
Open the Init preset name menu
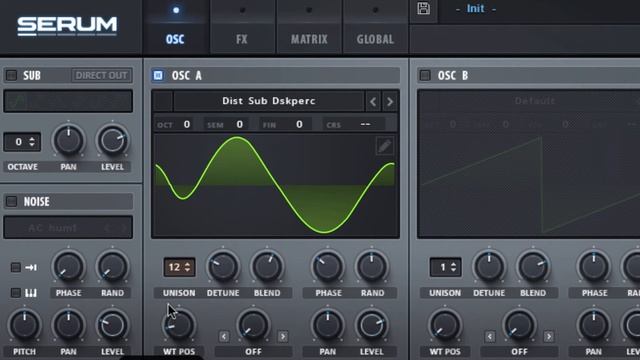(x=476, y=9)
